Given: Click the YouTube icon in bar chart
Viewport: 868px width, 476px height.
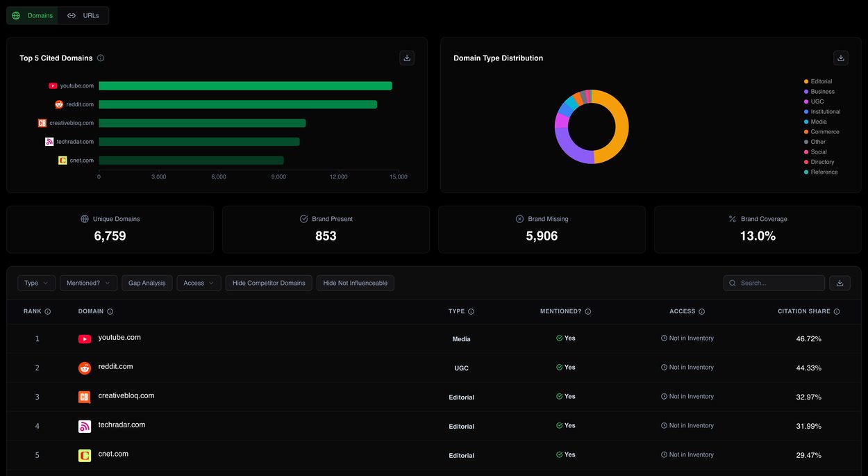Looking at the screenshot, I should pyautogui.click(x=53, y=86).
